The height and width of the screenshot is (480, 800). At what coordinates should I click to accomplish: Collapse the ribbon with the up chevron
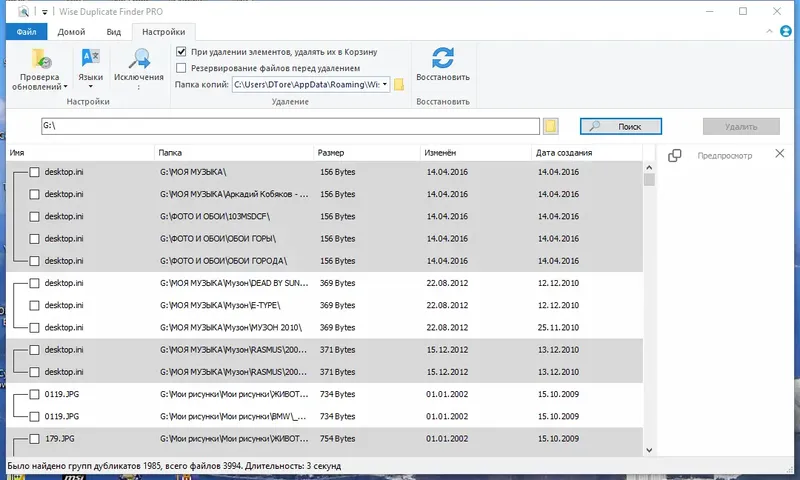pos(769,32)
